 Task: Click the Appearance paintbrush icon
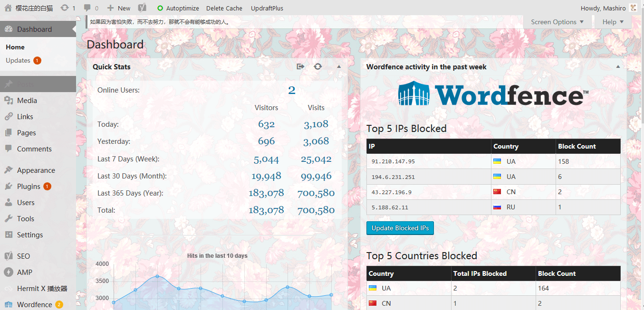tap(9, 170)
